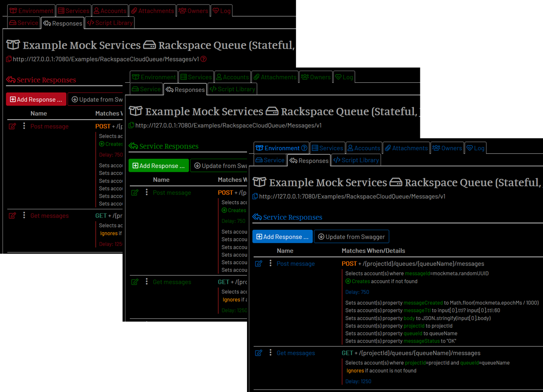
Task: Edit Post message response in green window
Action: point(135,193)
